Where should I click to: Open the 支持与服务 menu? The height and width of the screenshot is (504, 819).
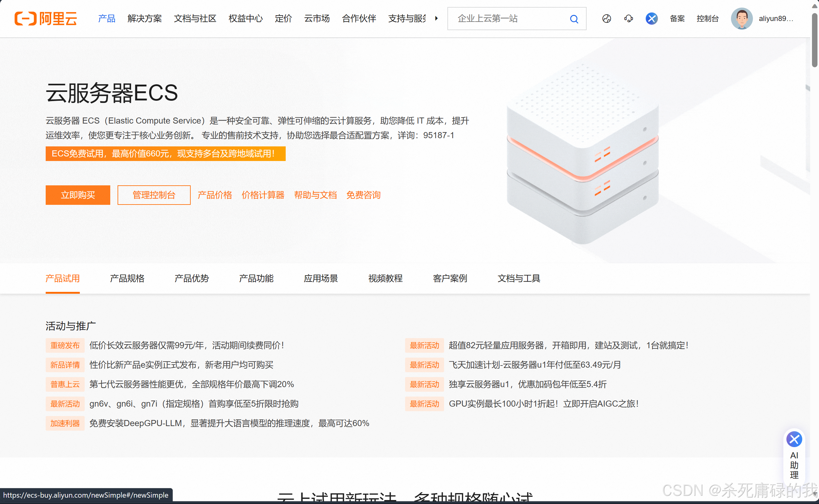tap(407, 18)
